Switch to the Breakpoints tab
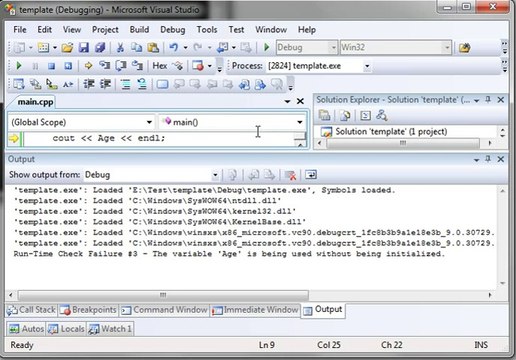Image resolution: width=516 pixels, height=360 pixels. coord(88,310)
